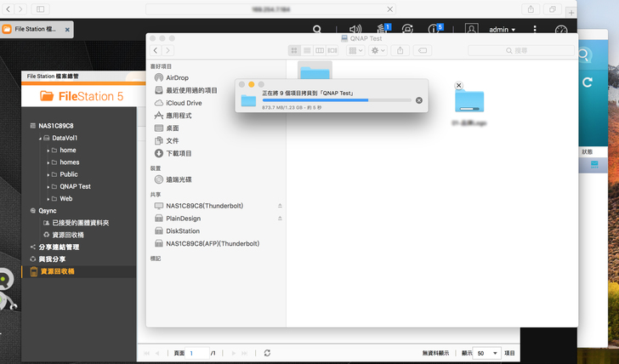
Task: Select DiskStation in Finder sidebar
Action: pos(183,231)
